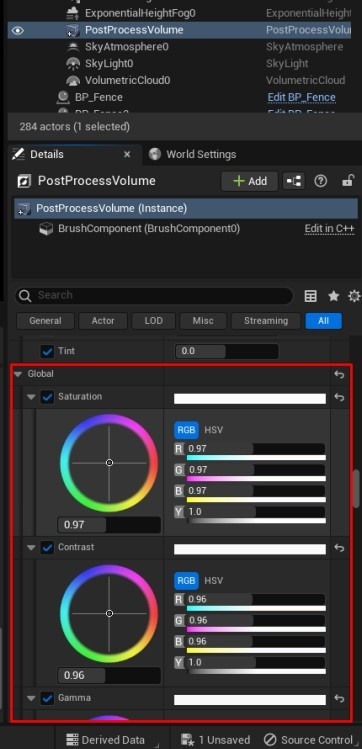Viewport: 362px width, 749px height.
Task: Select BrushComponent (BrushComponent0) row
Action: tap(149, 228)
